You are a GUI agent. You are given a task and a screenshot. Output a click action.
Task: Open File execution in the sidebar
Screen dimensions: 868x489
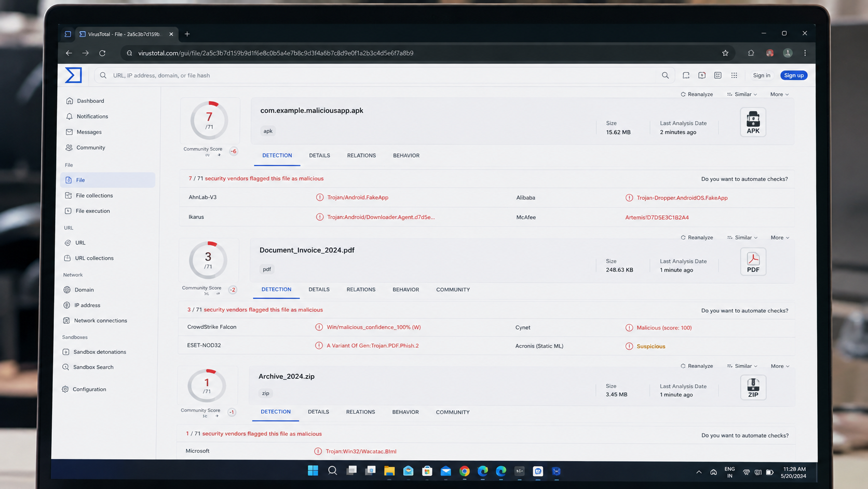click(x=87, y=211)
